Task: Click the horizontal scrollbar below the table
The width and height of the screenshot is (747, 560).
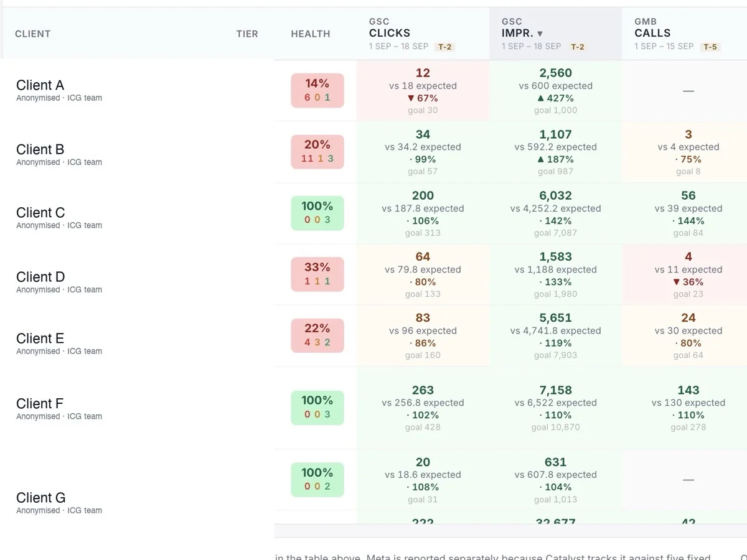Action: (510, 531)
